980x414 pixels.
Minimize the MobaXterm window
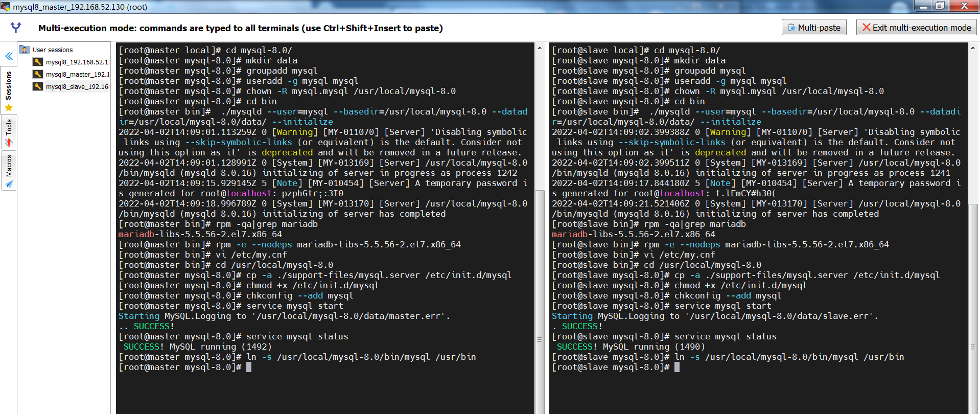tap(923, 6)
